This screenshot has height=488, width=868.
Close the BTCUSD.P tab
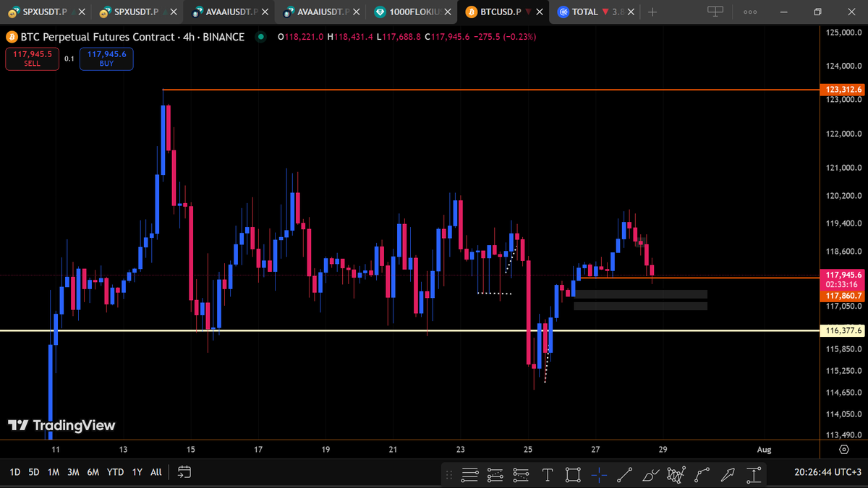[540, 12]
